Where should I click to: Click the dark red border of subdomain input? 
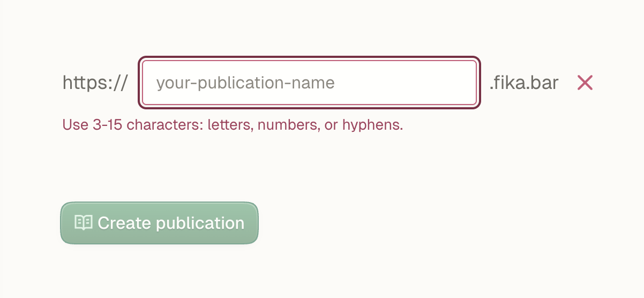309,58
